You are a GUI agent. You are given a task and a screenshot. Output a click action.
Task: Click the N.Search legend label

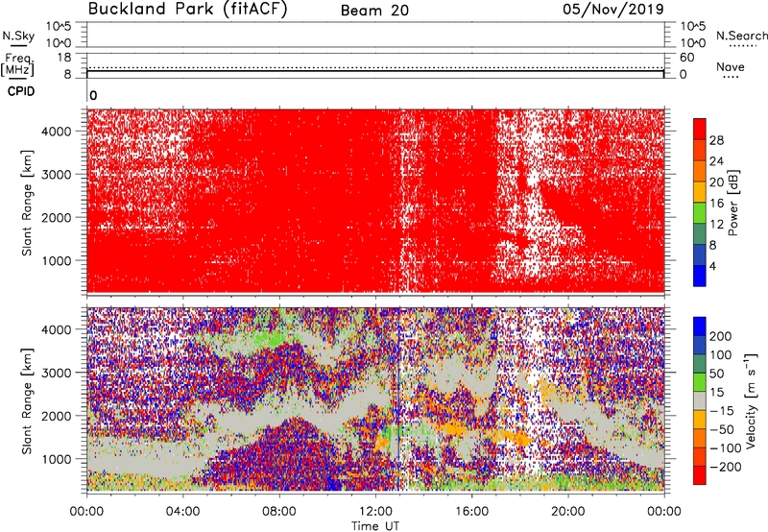click(741, 36)
